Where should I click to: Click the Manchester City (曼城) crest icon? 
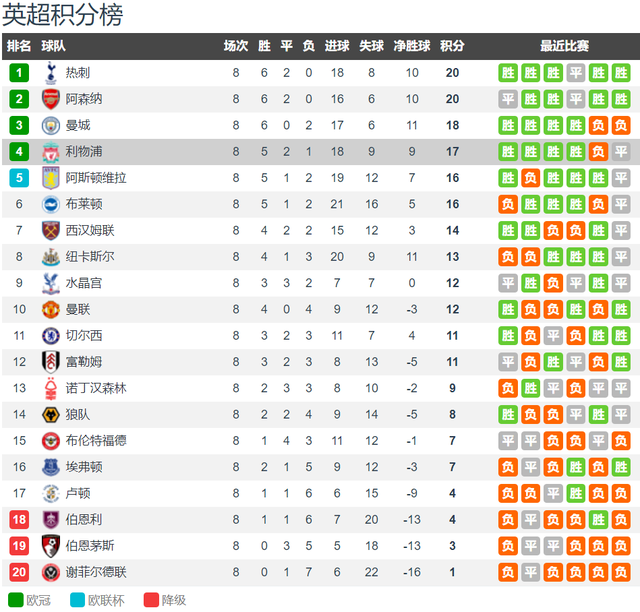(50, 125)
